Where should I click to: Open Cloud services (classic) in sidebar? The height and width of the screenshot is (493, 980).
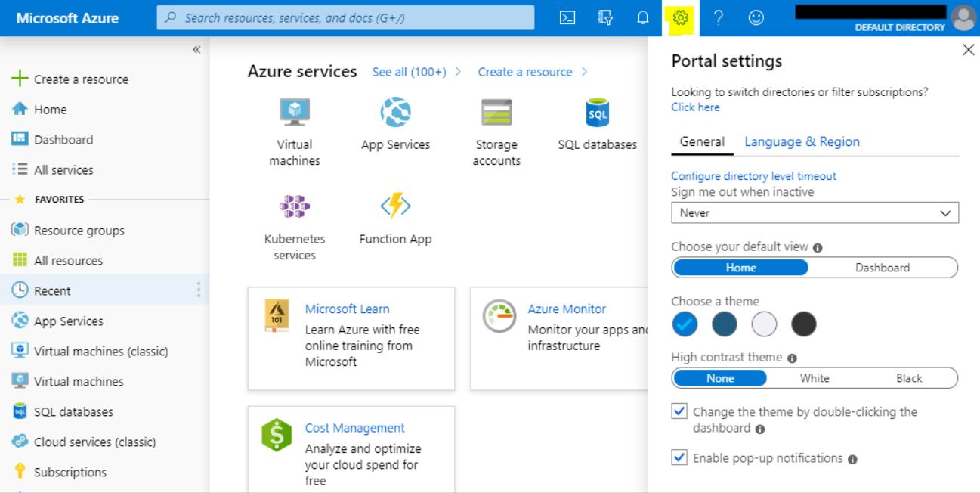(84, 442)
